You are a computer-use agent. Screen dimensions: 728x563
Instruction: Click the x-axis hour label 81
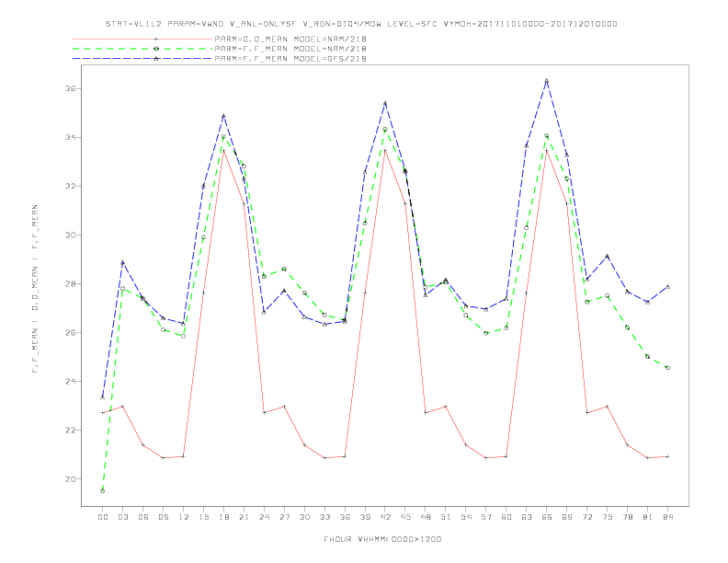[x=648, y=517]
